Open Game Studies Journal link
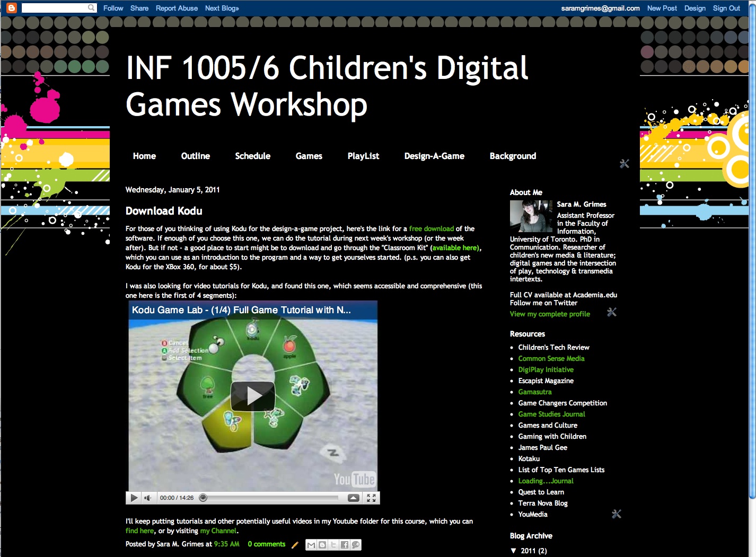 (x=551, y=414)
